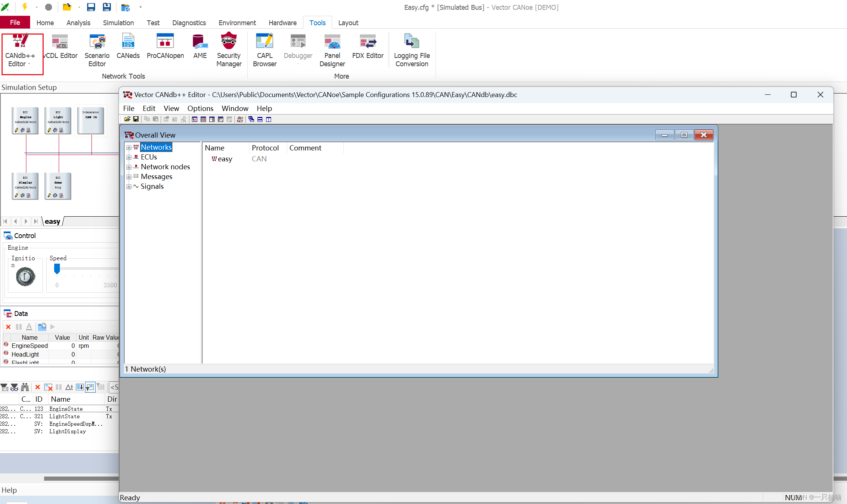Click the Comment column header in Overall View
The width and height of the screenshot is (847, 504).
[315, 148]
